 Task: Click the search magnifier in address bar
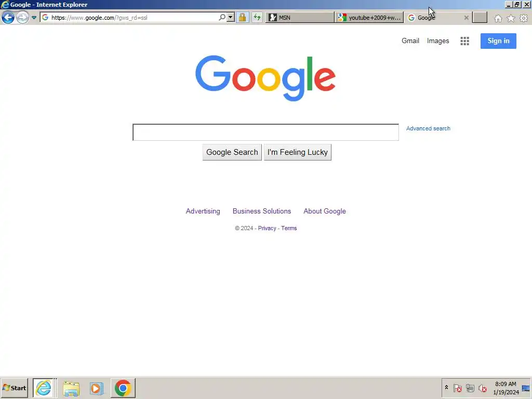[x=222, y=17]
